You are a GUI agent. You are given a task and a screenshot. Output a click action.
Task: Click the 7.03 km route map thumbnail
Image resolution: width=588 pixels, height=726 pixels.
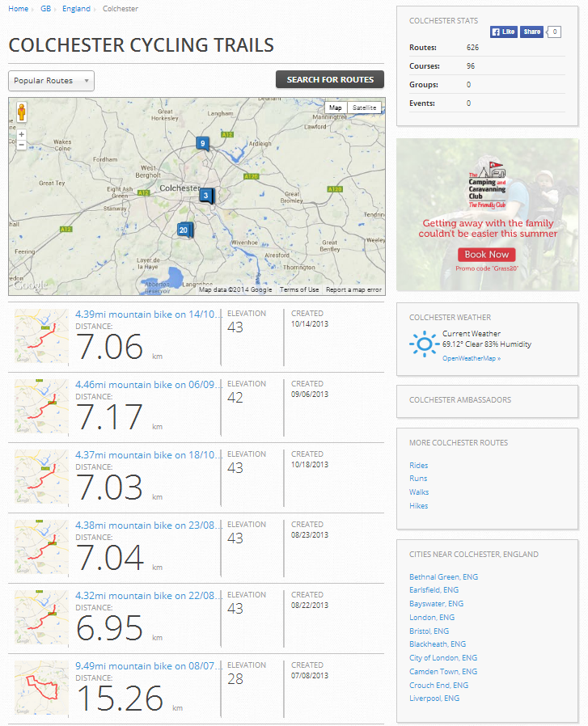tap(41, 477)
